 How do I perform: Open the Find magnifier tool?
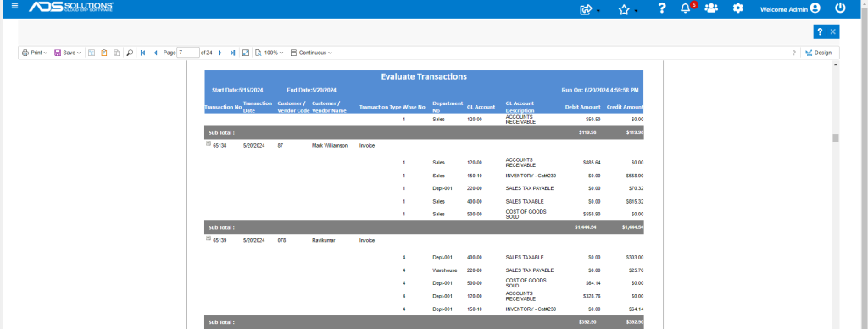(x=130, y=53)
